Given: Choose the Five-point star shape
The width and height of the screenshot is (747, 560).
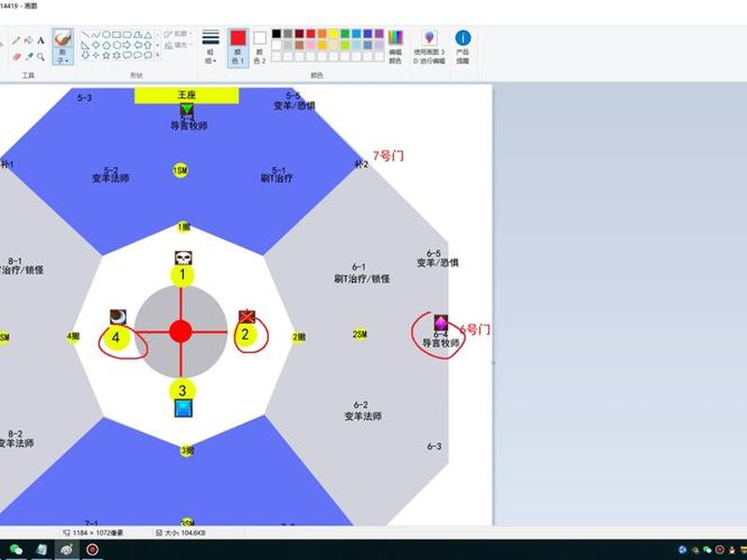Looking at the screenshot, I should (106, 55).
